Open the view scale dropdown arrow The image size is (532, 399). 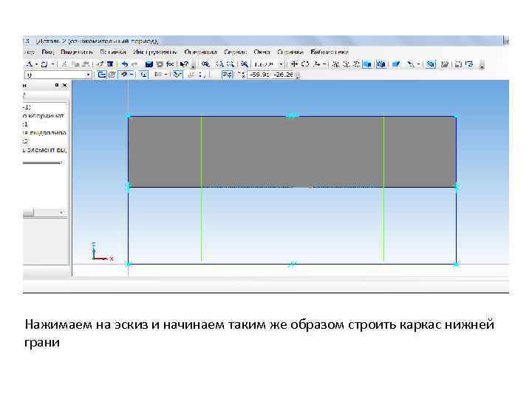click(x=281, y=64)
